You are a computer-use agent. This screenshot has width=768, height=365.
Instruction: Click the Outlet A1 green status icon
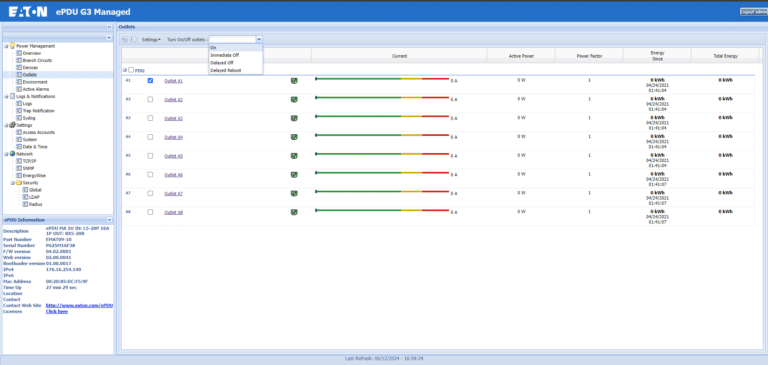[x=294, y=81]
